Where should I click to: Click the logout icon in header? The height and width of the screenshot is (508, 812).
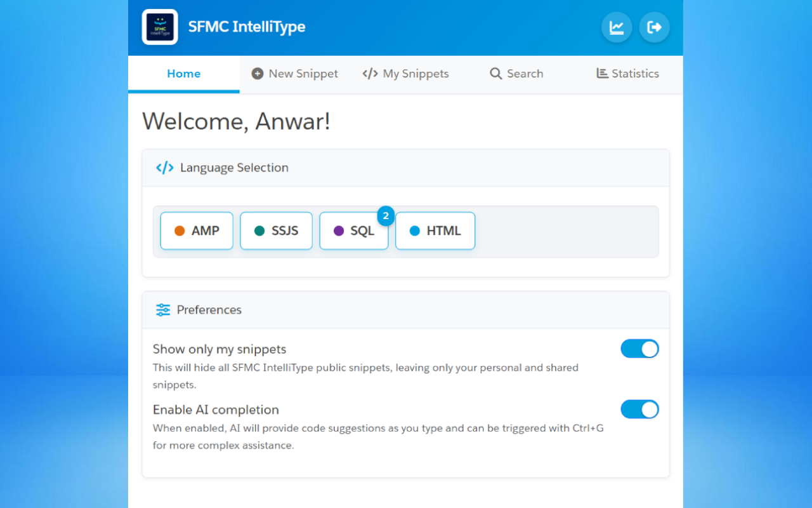[654, 27]
